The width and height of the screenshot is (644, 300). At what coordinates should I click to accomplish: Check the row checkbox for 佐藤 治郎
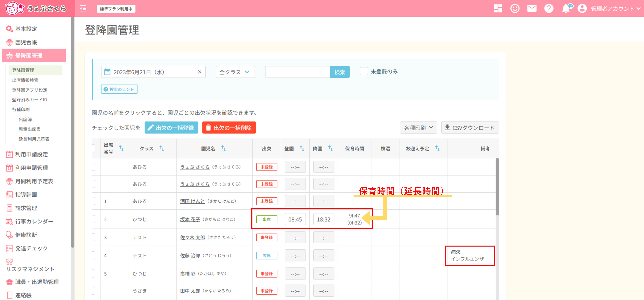tap(93, 255)
